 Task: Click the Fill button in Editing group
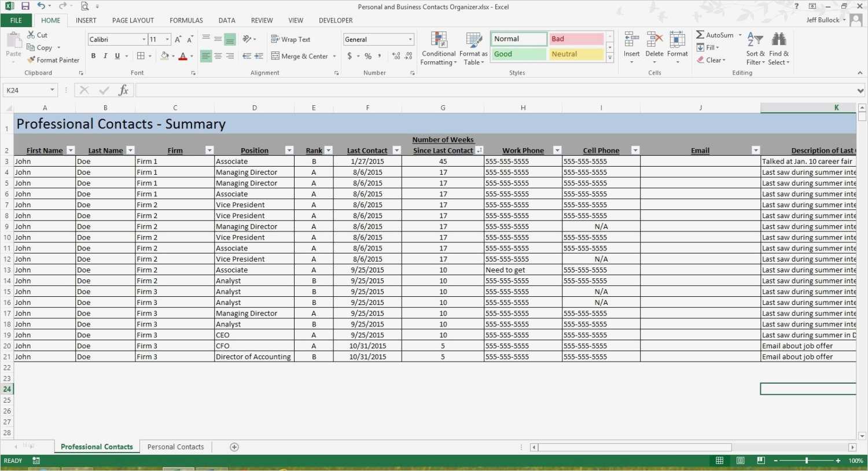pyautogui.click(x=708, y=47)
